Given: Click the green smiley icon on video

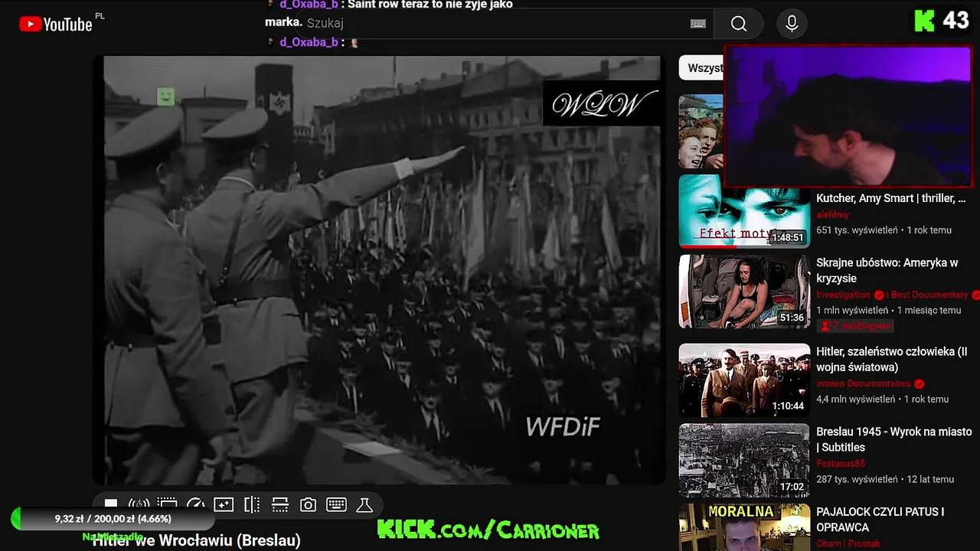Looking at the screenshot, I should click(165, 96).
